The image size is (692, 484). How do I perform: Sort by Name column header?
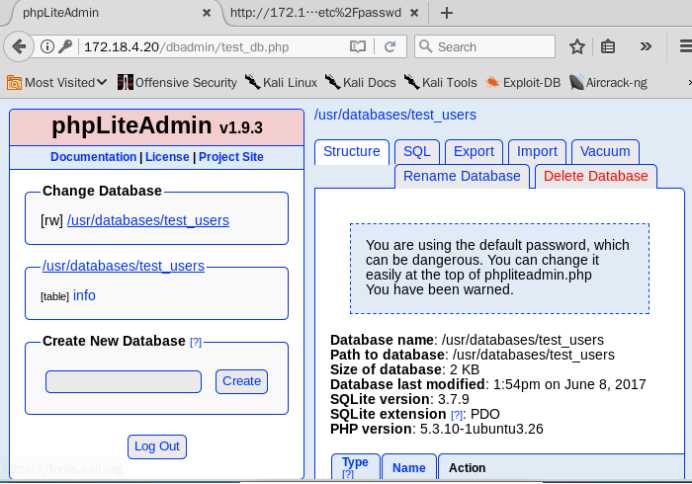[409, 468]
